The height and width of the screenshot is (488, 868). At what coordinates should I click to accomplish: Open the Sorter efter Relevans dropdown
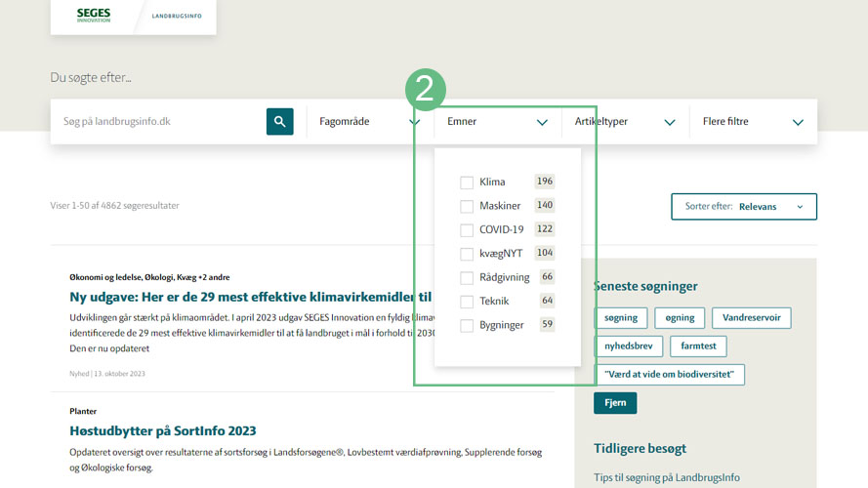point(743,207)
